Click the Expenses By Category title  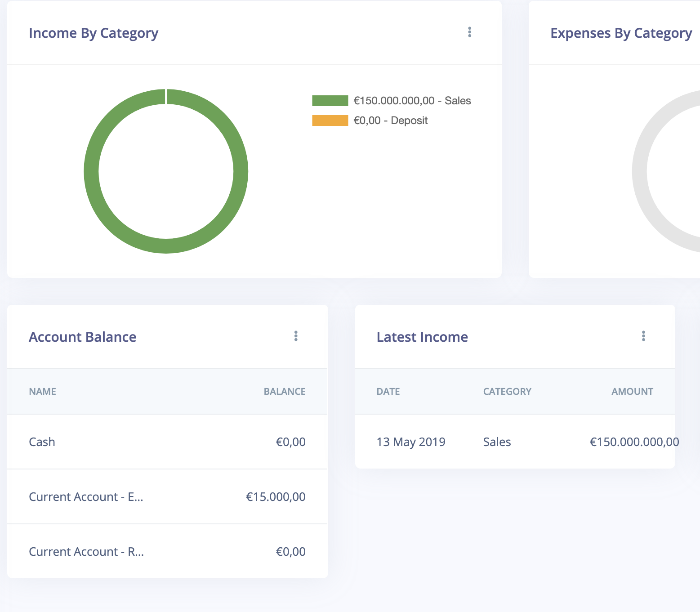[x=621, y=33]
